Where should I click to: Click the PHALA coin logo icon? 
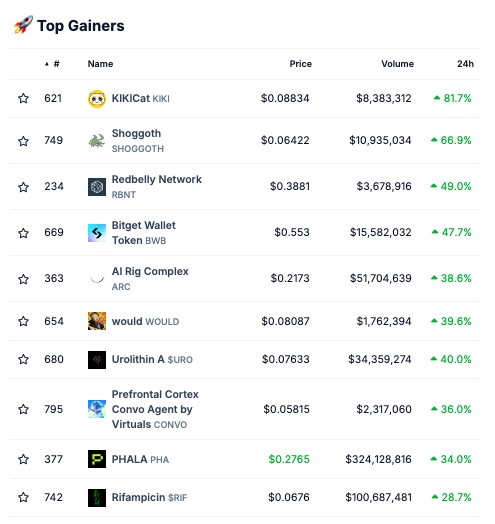pyautogui.click(x=97, y=459)
